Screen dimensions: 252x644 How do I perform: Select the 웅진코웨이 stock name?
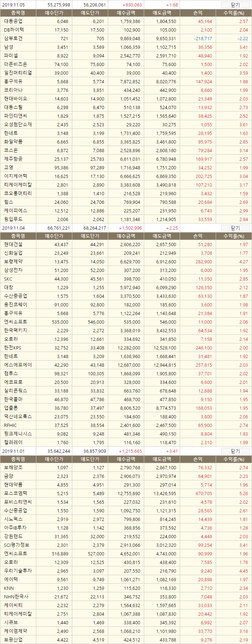[15, 305]
